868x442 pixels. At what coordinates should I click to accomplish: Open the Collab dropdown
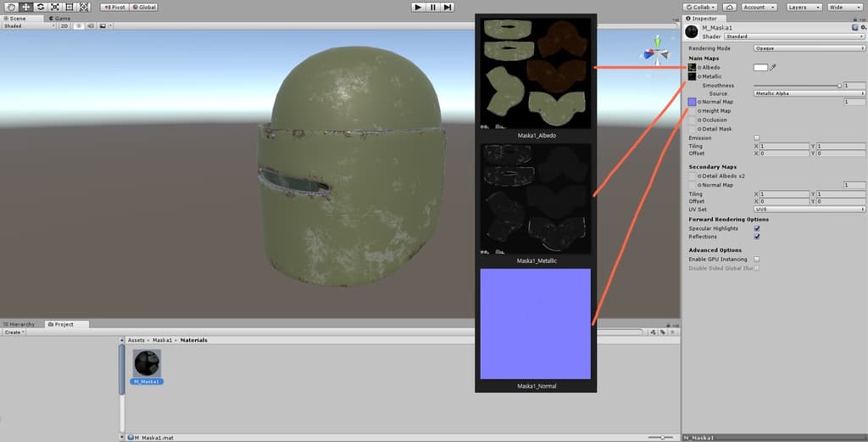[x=699, y=7]
